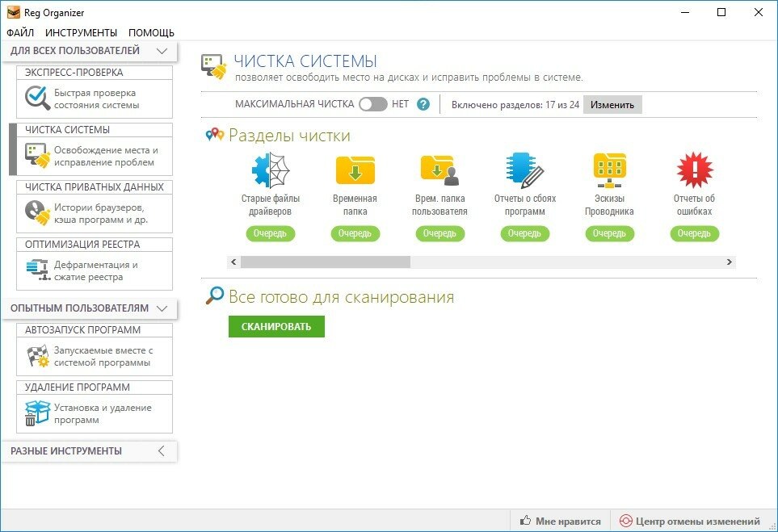The image size is (778, 532).
Task: Toggle Очередь under Отчеты об ошибках
Action: pos(695,233)
